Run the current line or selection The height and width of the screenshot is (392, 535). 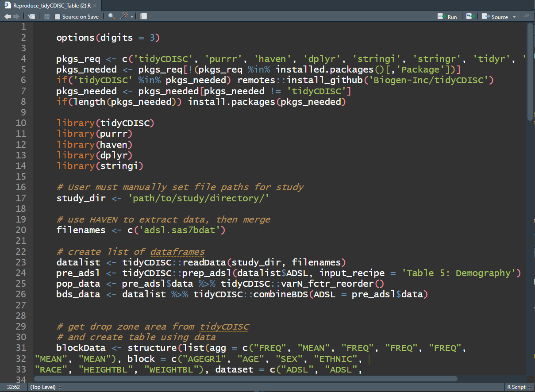447,16
